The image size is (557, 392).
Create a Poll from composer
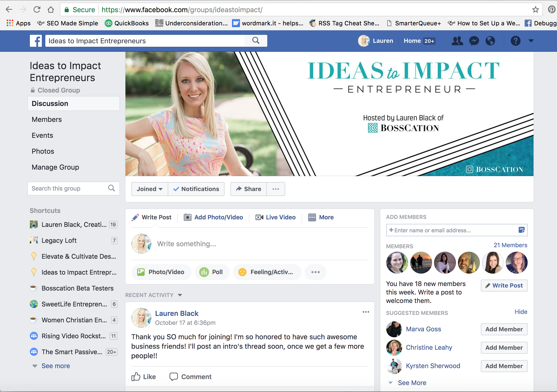coord(212,272)
